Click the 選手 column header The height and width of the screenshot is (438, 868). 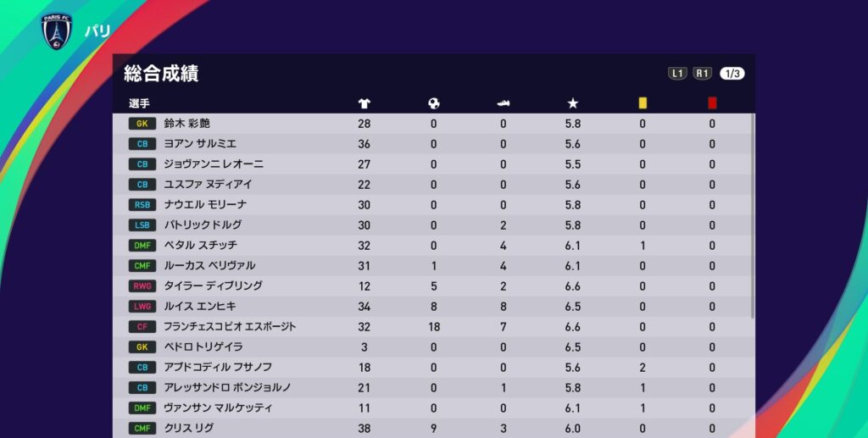tap(139, 103)
